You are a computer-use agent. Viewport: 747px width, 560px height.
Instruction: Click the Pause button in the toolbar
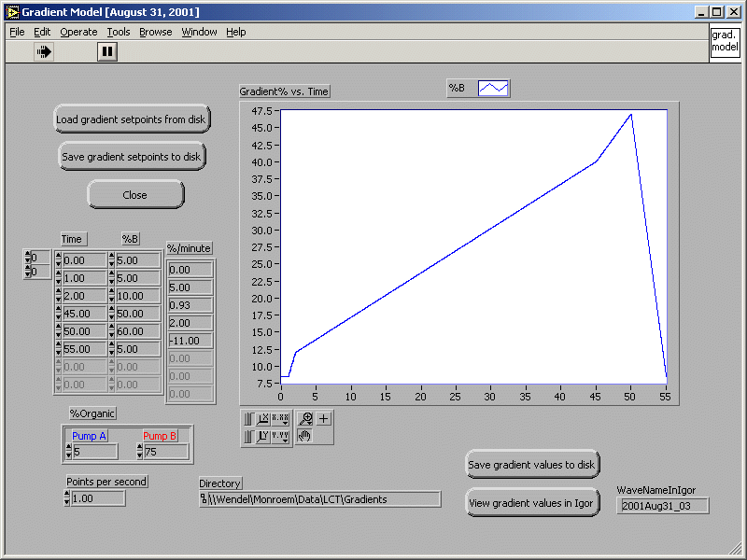point(107,51)
